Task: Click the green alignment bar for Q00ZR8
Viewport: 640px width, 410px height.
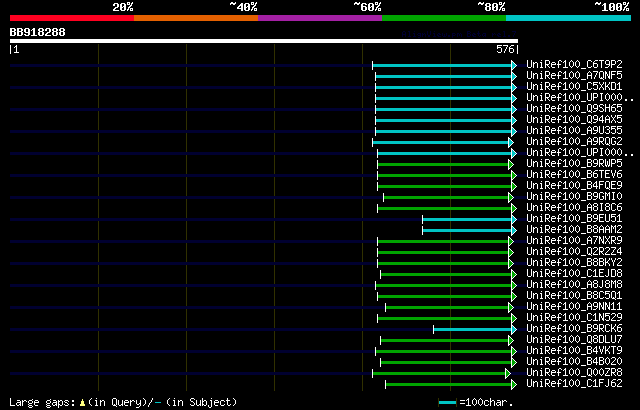Action: [x=439, y=374]
